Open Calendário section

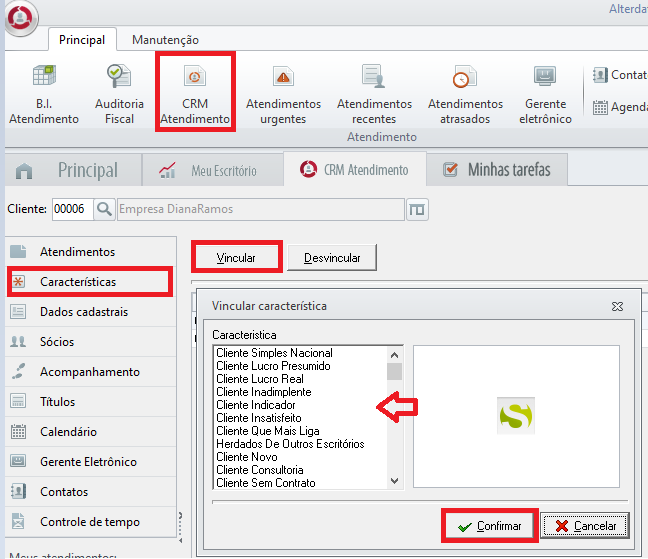(91, 432)
